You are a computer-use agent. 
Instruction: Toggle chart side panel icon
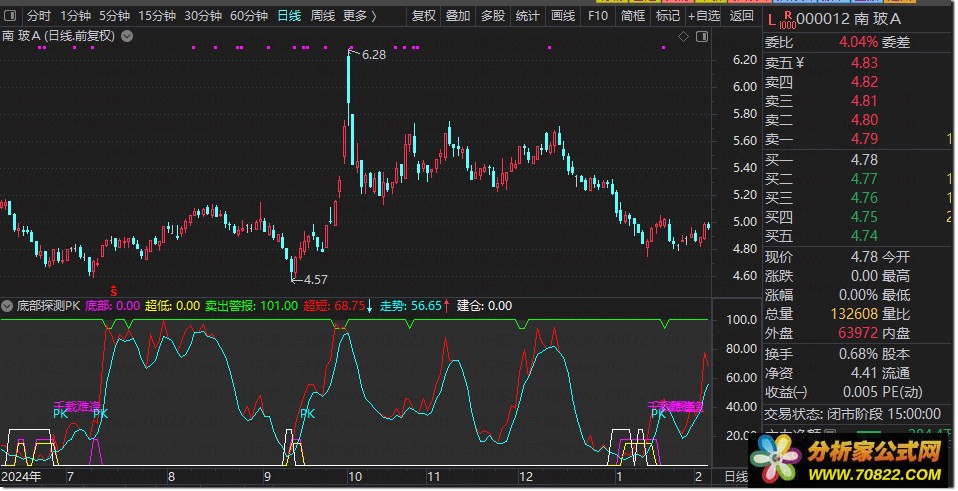702,37
